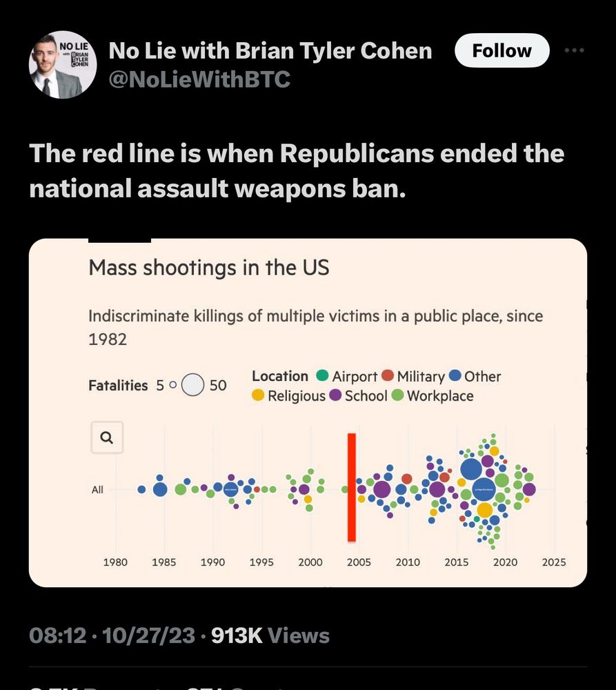The height and width of the screenshot is (690, 616).
Task: Open the No Lie with Brian Tyler Cohen name
Action: coord(270,50)
